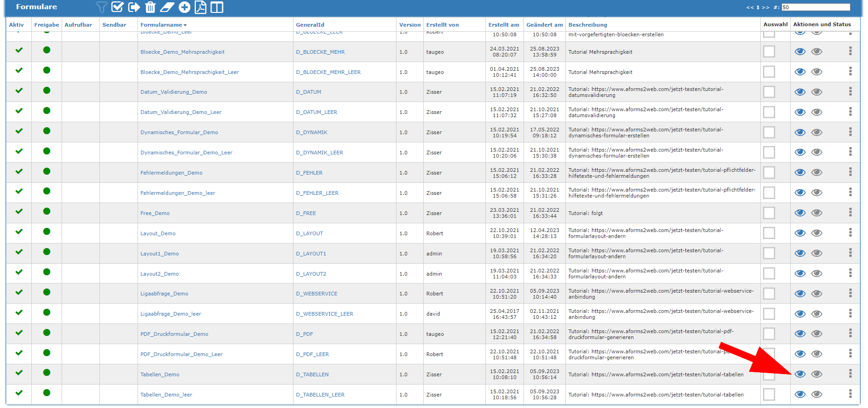This screenshot has height=408, width=868.
Task: Click gray eye icon for Layout_Demo
Action: coord(817,233)
